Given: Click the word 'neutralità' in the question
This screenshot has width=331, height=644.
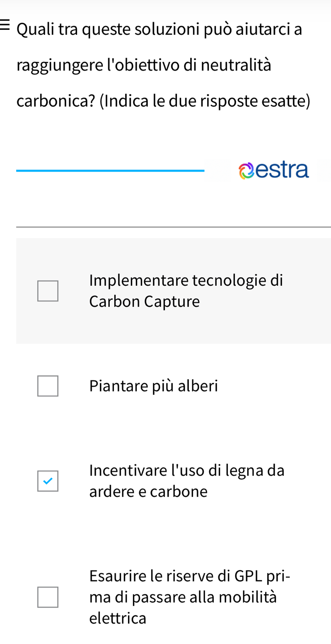Looking at the screenshot, I should coord(236,66).
